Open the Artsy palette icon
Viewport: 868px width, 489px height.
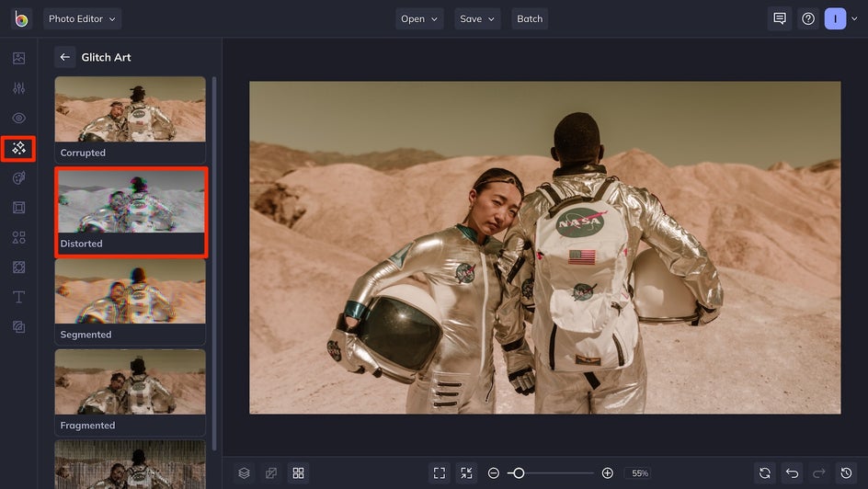[18, 178]
